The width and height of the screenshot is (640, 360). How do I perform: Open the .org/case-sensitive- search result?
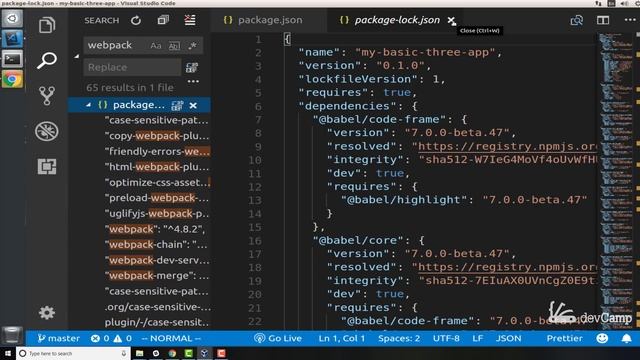click(158, 307)
